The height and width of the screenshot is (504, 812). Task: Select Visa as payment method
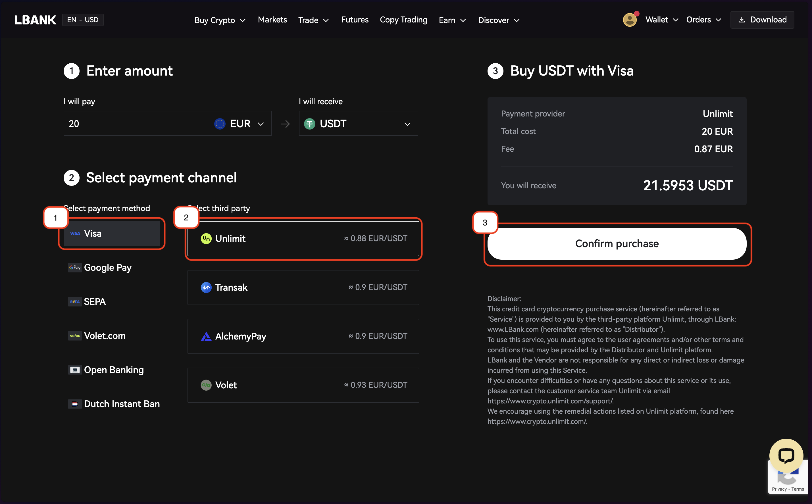112,233
